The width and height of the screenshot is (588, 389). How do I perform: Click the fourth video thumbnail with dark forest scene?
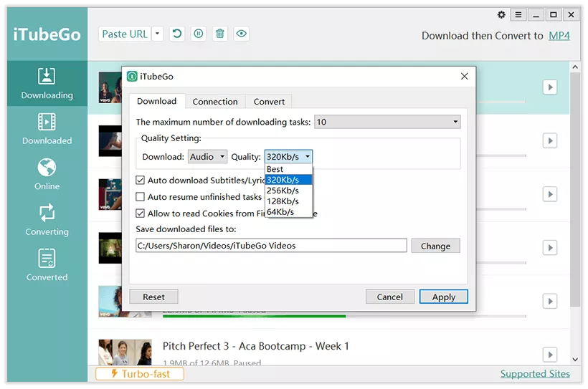coord(110,248)
